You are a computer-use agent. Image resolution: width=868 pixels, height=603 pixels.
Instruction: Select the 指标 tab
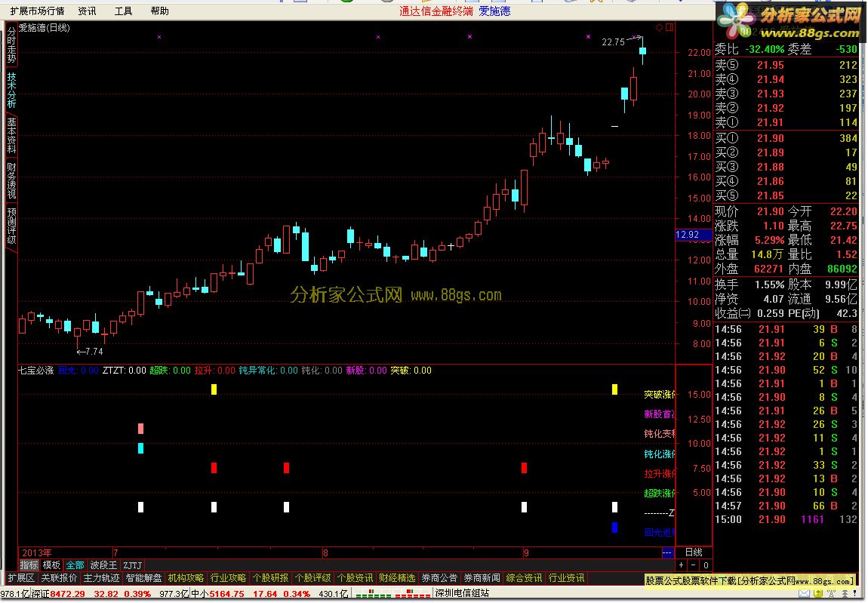click(29, 565)
